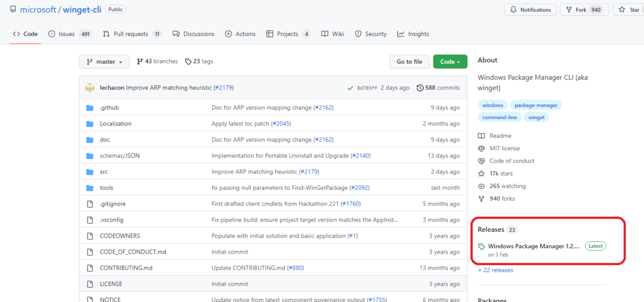This screenshot has height=302, width=644.
Task: Open the Actions tab
Action: tap(240, 34)
